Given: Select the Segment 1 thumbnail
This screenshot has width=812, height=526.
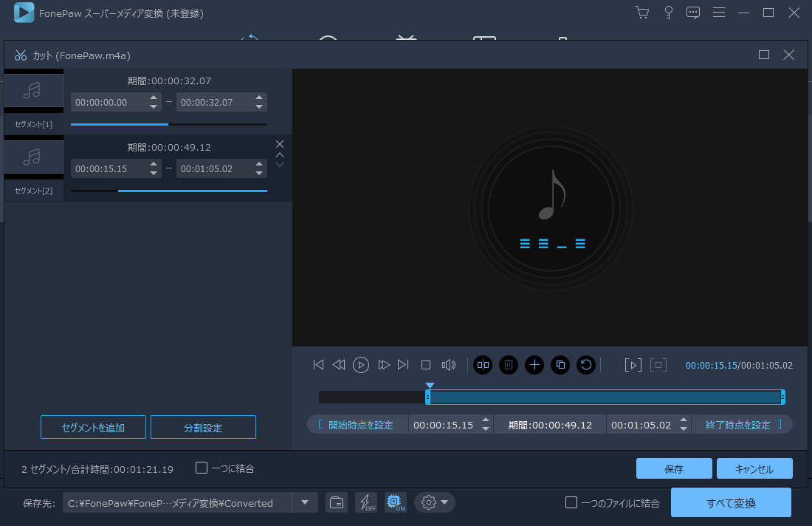Looking at the screenshot, I should [x=34, y=91].
